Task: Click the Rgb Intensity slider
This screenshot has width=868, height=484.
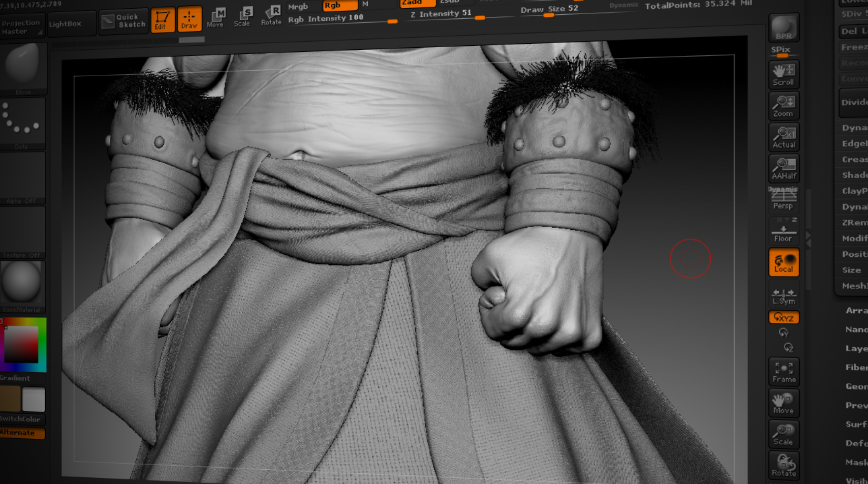Action: 342,19
